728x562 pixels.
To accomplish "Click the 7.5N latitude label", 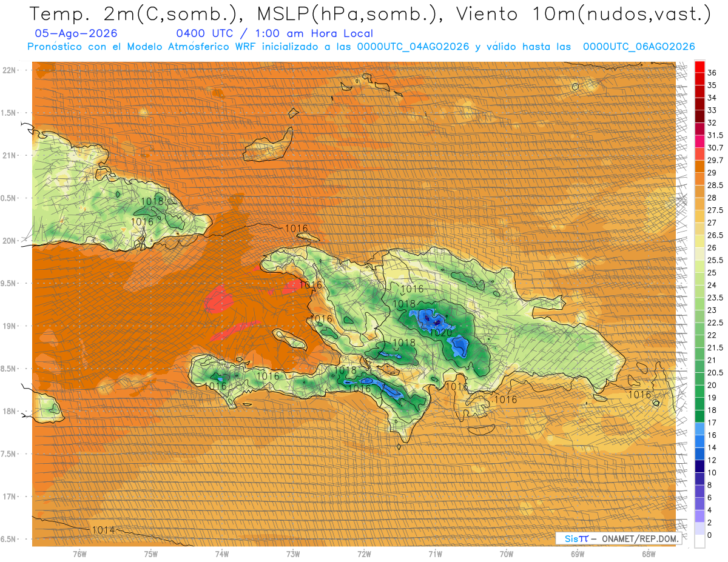I will coord(9,454).
